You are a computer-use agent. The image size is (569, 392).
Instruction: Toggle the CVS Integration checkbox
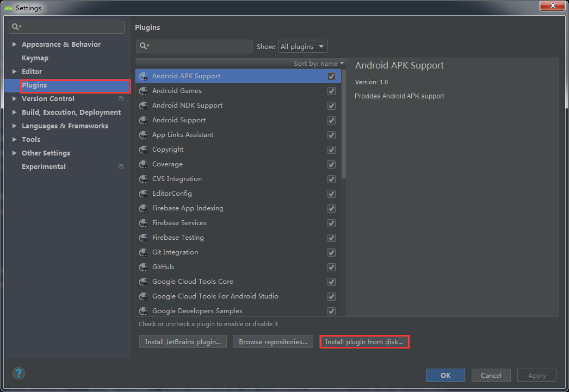pos(331,179)
